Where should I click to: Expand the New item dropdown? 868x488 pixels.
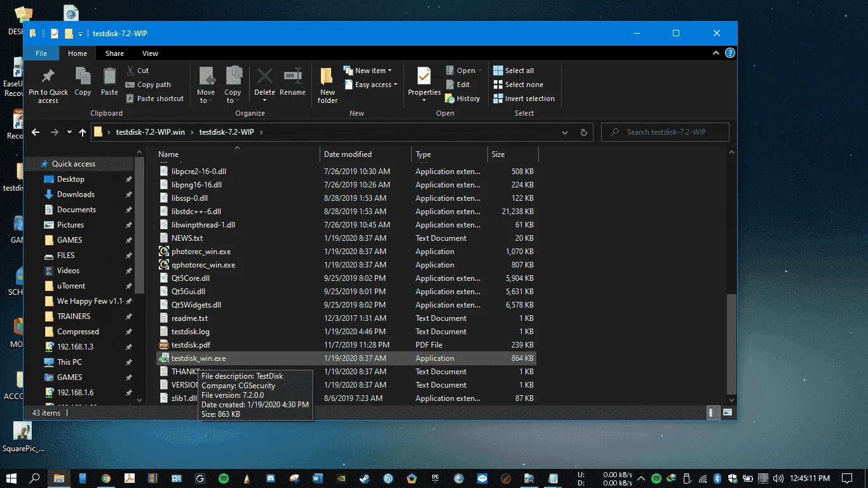pos(368,71)
